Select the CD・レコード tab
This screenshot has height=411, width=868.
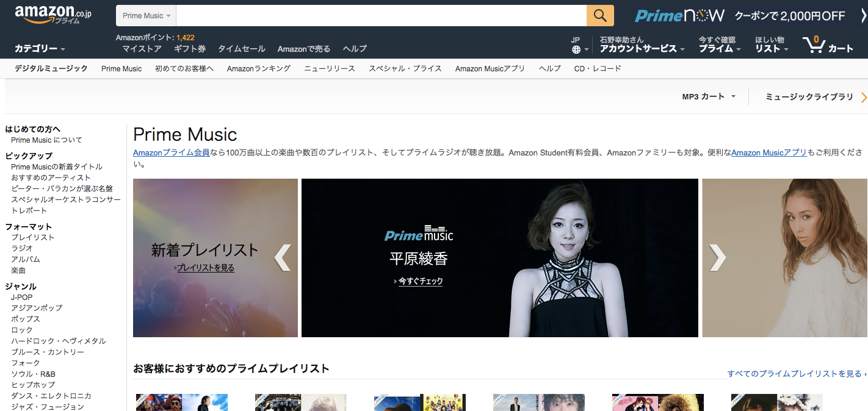598,68
